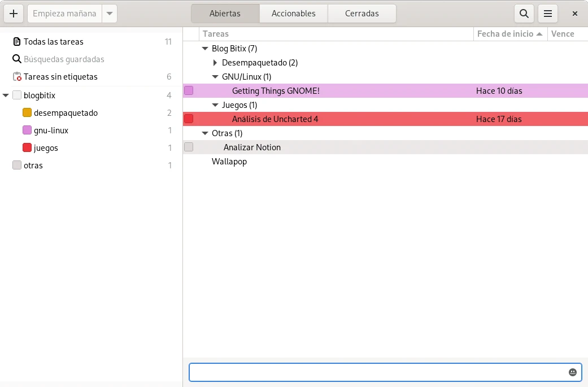
Task: Click the plus icon to add a task
Action: (x=14, y=14)
